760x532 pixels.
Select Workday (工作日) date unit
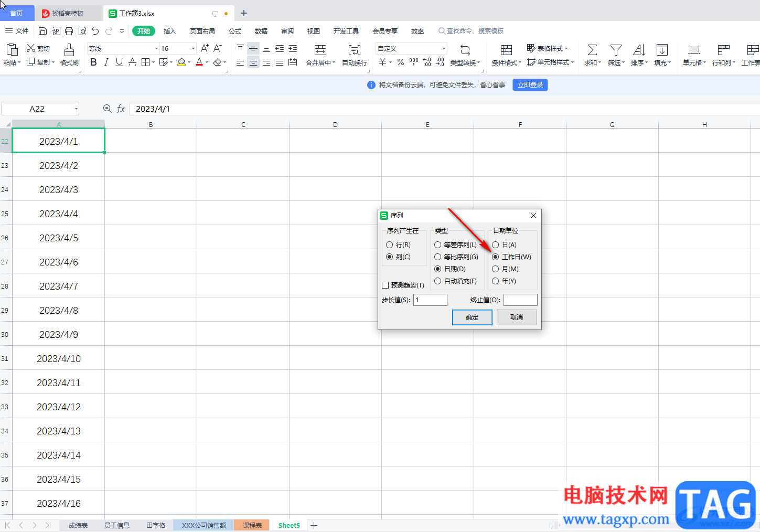495,257
